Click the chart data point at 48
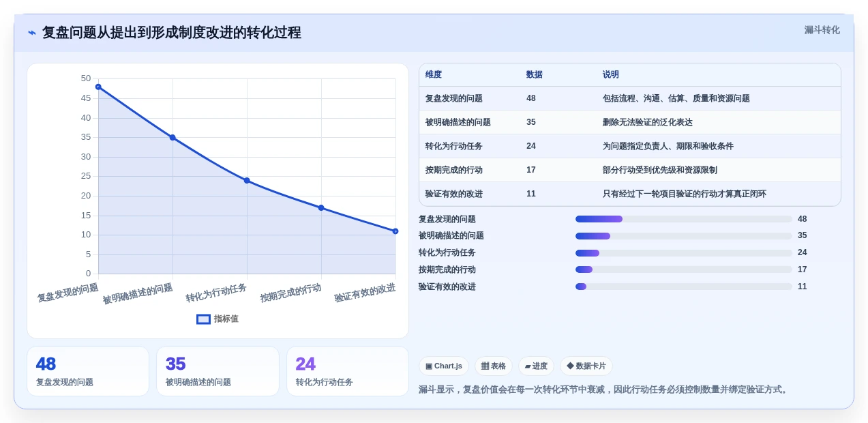Image resolution: width=868 pixels, height=423 pixels. 98,87
